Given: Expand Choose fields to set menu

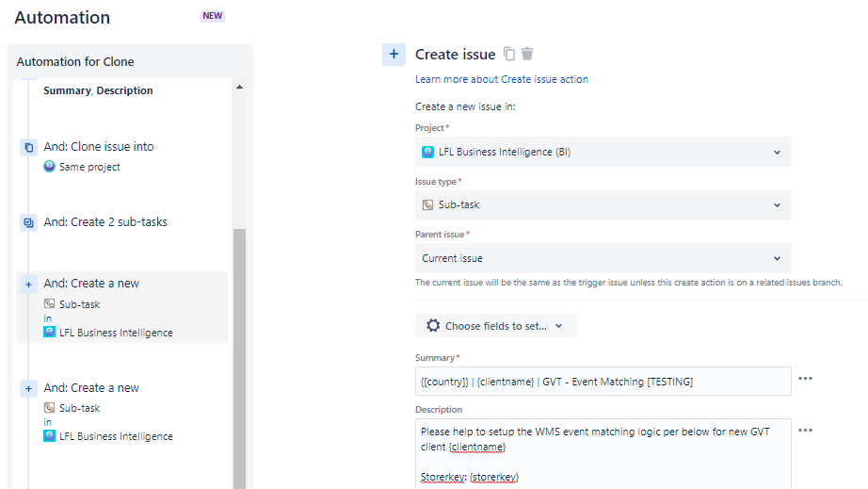Looking at the screenshot, I should [x=495, y=326].
